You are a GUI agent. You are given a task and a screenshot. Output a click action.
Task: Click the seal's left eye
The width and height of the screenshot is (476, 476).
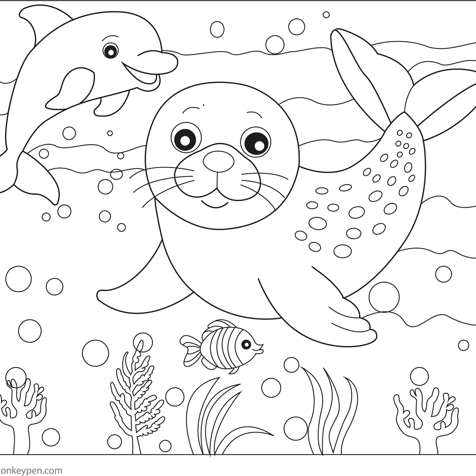(186, 138)
